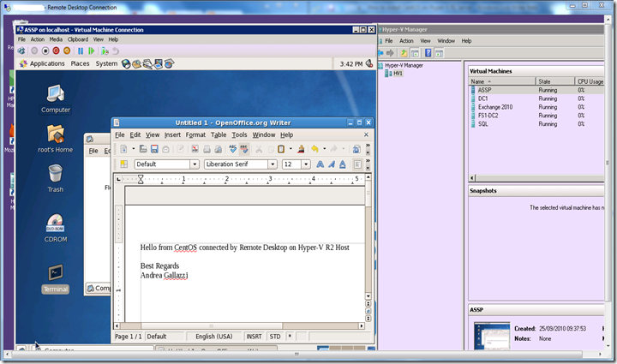
Task: Toggle STD selection mode in status bar
Action: click(x=275, y=337)
